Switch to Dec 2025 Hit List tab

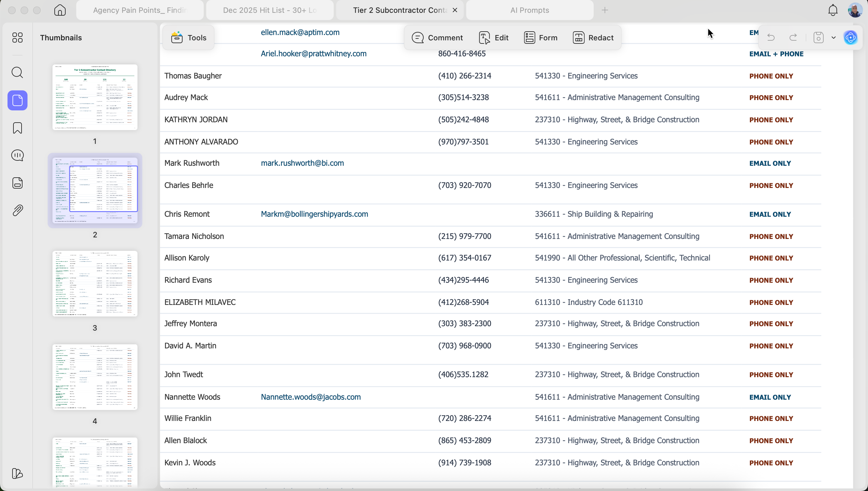270,10
